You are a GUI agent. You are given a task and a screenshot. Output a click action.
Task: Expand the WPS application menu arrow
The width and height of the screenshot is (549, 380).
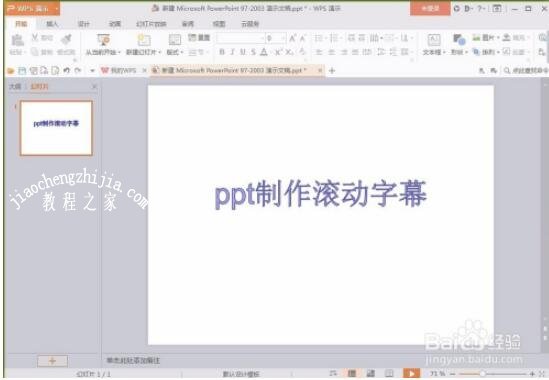(56, 8)
